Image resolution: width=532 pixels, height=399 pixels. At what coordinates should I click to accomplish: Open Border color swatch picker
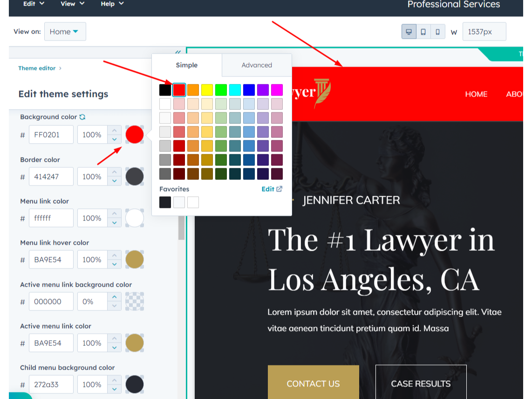tap(134, 176)
